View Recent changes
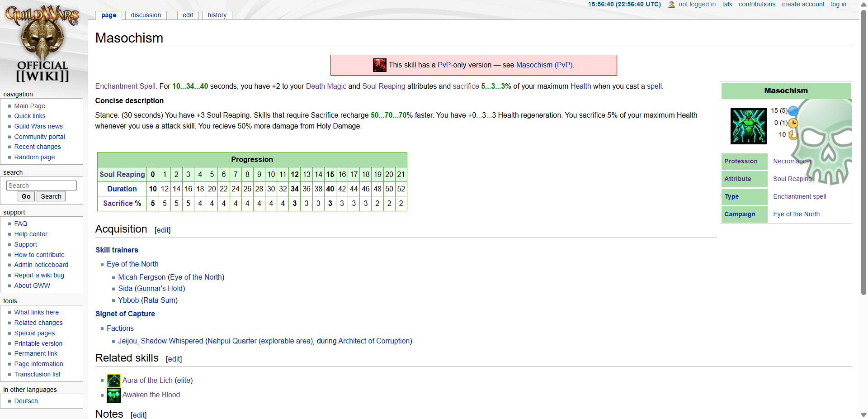The height and width of the screenshot is (419, 868). point(37,147)
